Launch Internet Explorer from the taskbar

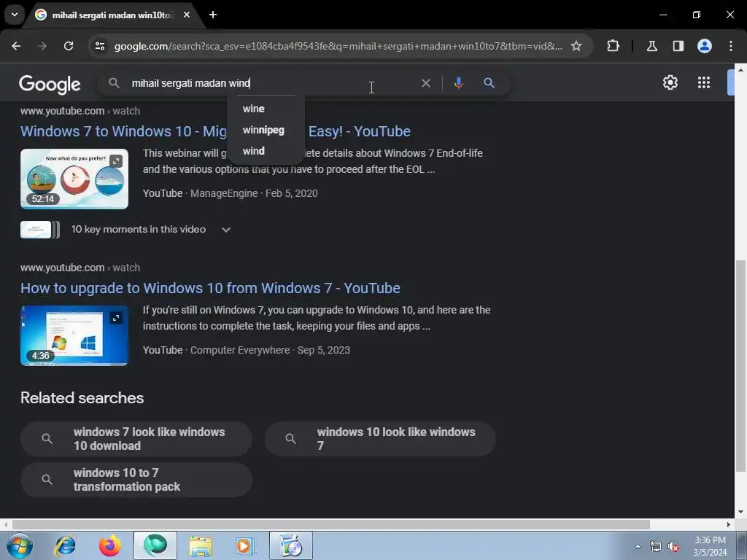(65, 545)
